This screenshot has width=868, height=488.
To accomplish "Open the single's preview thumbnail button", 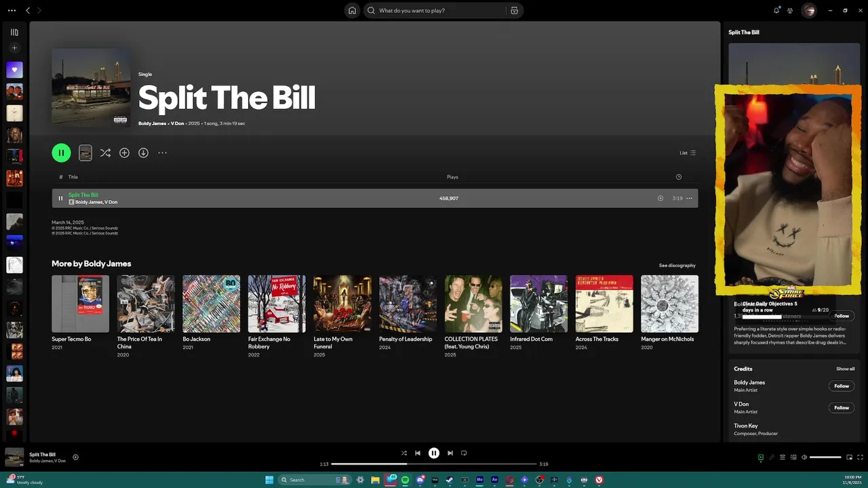I will point(85,152).
